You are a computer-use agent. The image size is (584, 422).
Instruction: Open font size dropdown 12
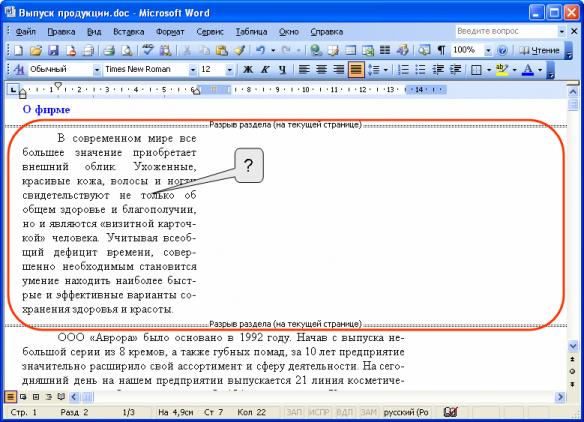point(229,69)
